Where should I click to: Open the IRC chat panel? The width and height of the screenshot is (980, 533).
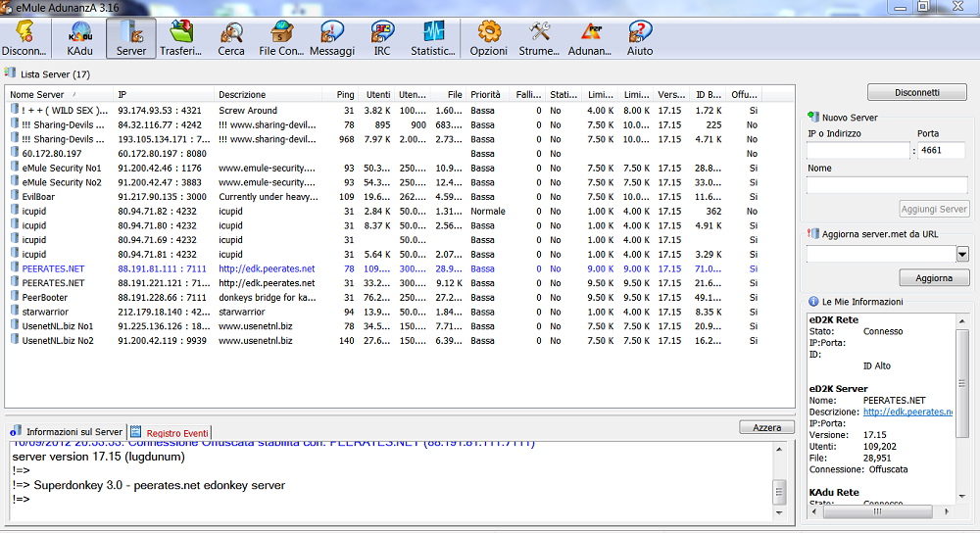coord(382,39)
